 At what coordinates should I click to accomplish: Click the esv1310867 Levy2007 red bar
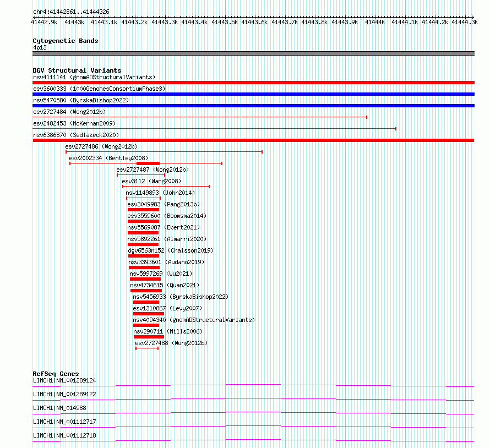click(x=149, y=314)
